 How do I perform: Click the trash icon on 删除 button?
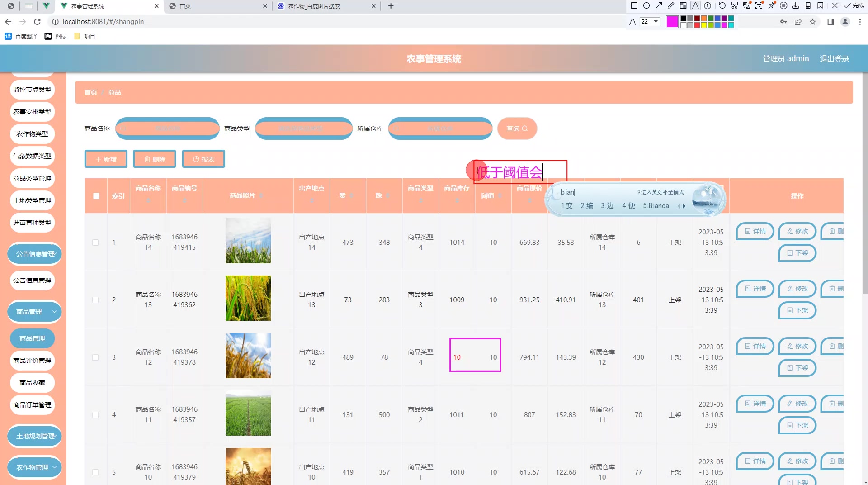147,159
